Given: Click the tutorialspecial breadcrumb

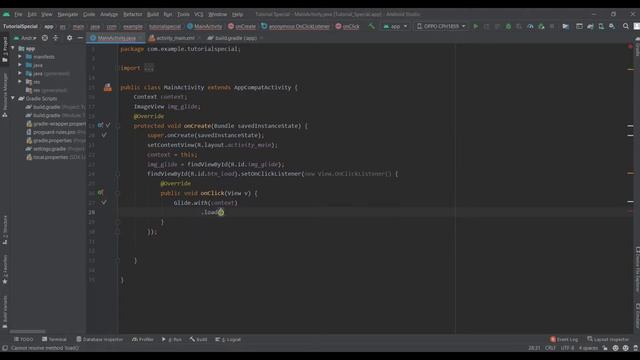Looking at the screenshot, I should pos(165,27).
